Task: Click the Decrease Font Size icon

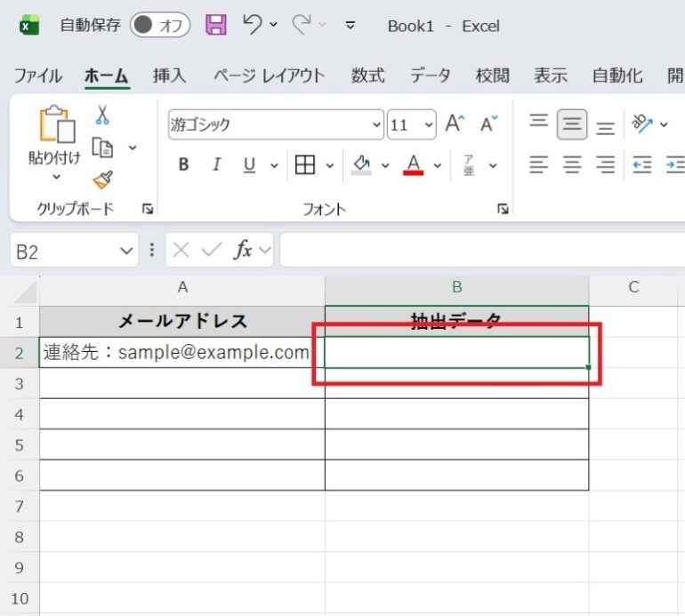Action: coord(489,124)
